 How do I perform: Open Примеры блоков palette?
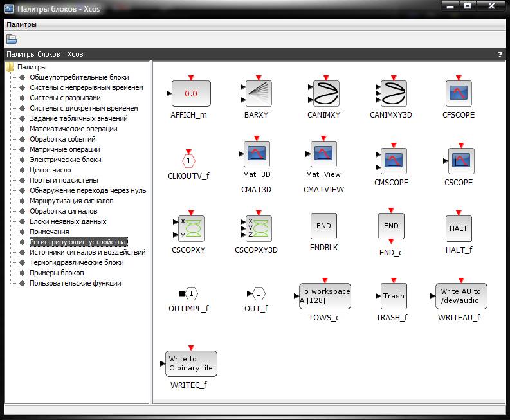coord(57,273)
